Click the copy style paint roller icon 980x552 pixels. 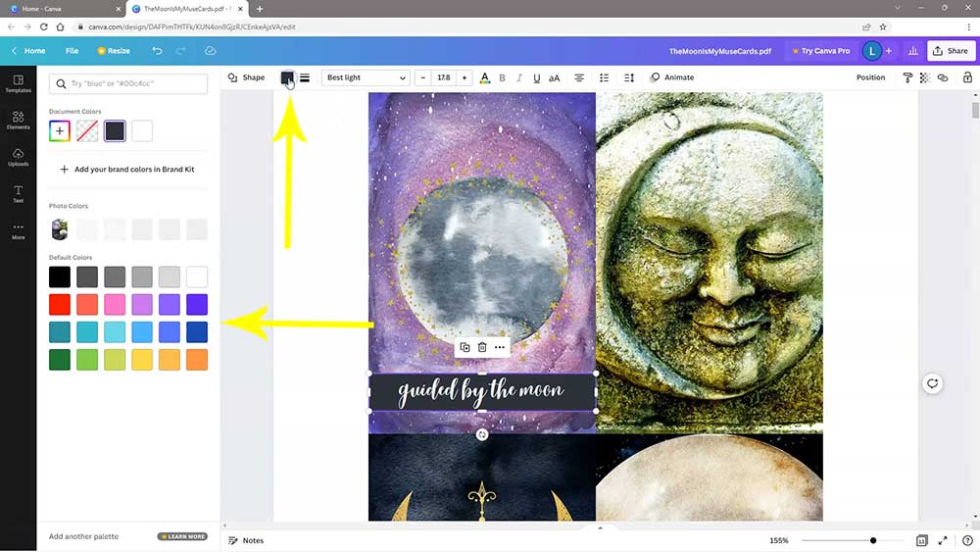pyautogui.click(x=907, y=77)
